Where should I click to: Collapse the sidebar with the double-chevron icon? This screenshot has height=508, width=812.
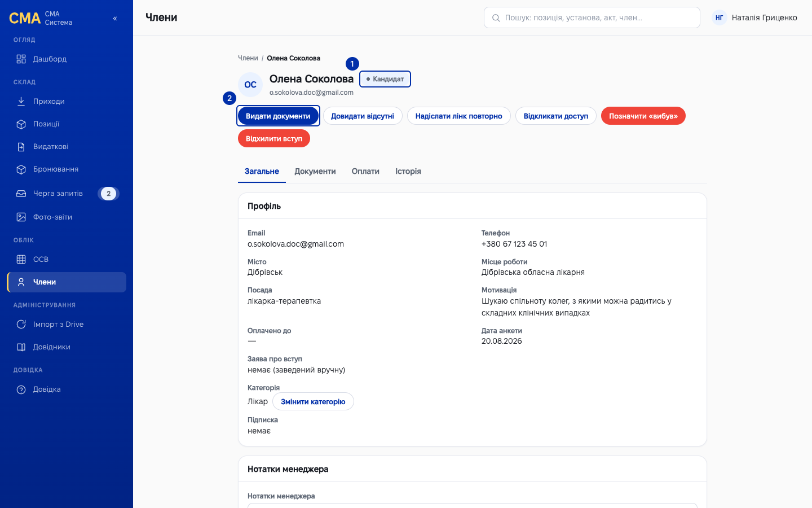[x=115, y=18]
